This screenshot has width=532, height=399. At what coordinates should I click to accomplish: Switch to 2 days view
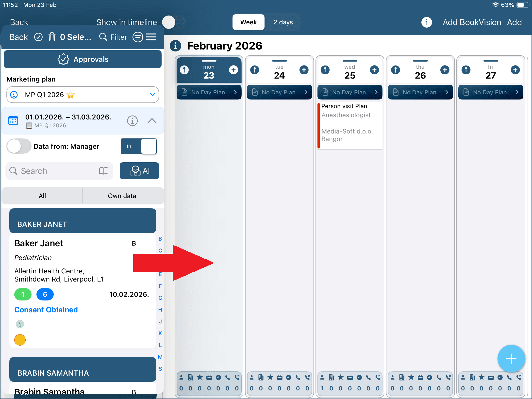(283, 22)
